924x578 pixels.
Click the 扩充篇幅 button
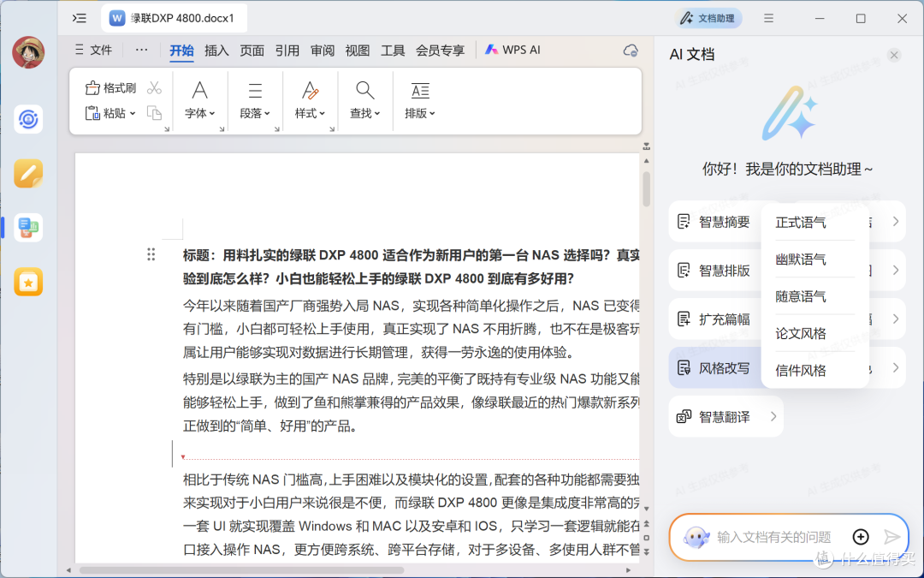pyautogui.click(x=714, y=319)
